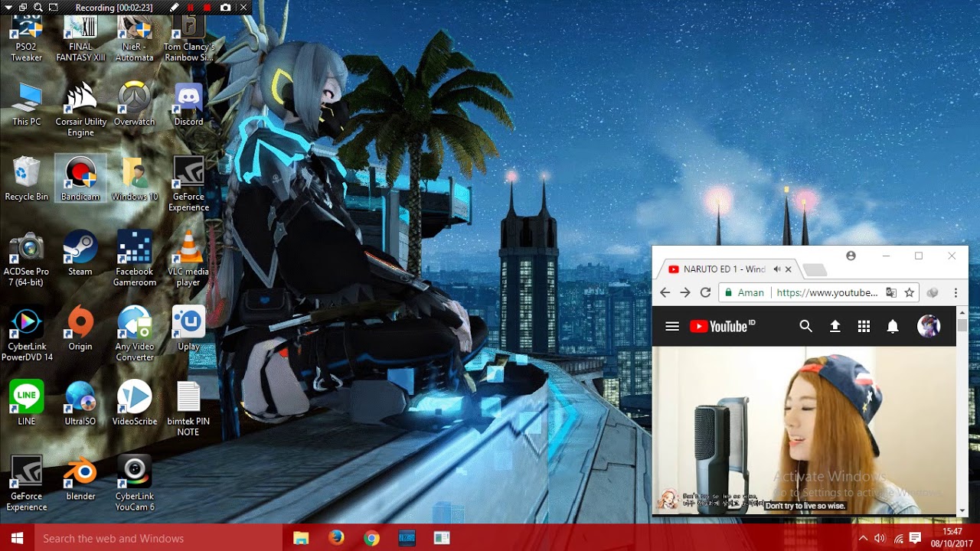The image size is (980, 551).
Task: Open the Recycle Bin
Action: (27, 179)
